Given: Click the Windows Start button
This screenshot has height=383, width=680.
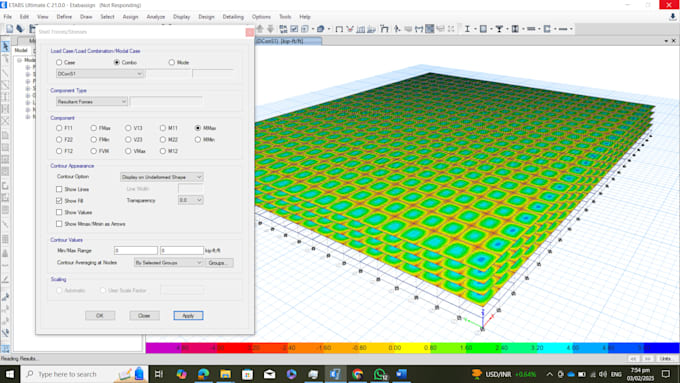Looking at the screenshot, I should [10, 374].
